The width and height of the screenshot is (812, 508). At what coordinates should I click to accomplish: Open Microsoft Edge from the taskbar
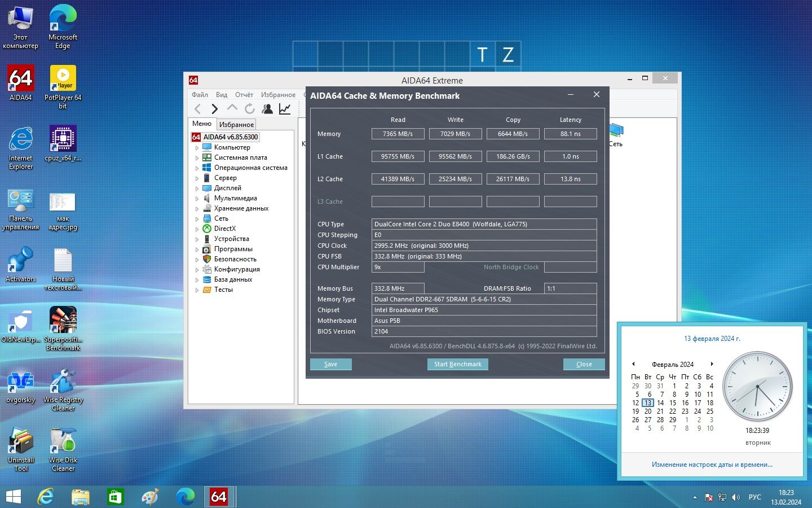pos(185,497)
